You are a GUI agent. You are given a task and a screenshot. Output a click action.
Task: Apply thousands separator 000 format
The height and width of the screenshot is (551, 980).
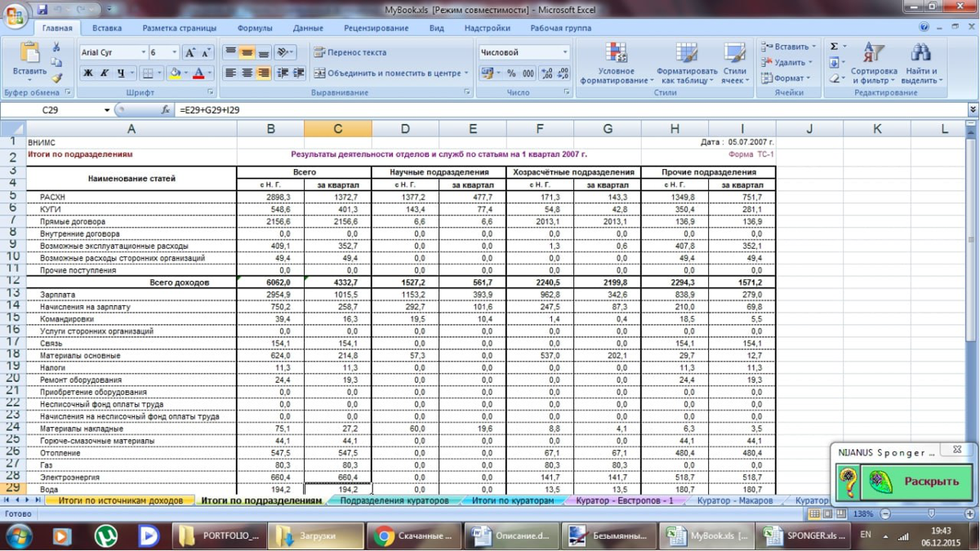click(x=528, y=73)
